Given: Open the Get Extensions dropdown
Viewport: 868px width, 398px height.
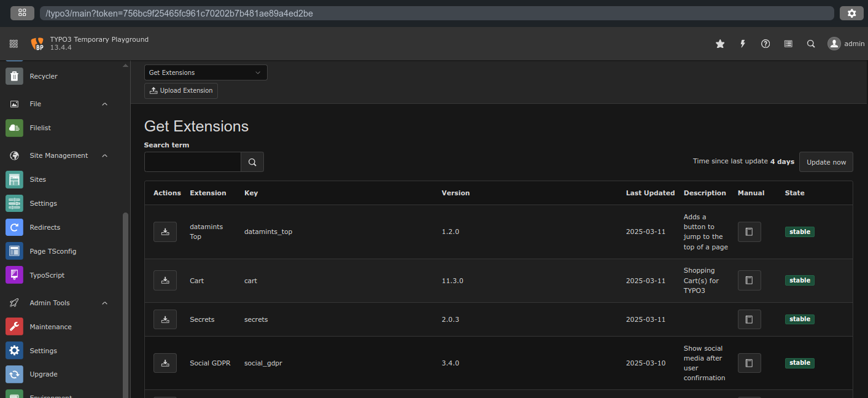Looking at the screenshot, I should click(206, 72).
